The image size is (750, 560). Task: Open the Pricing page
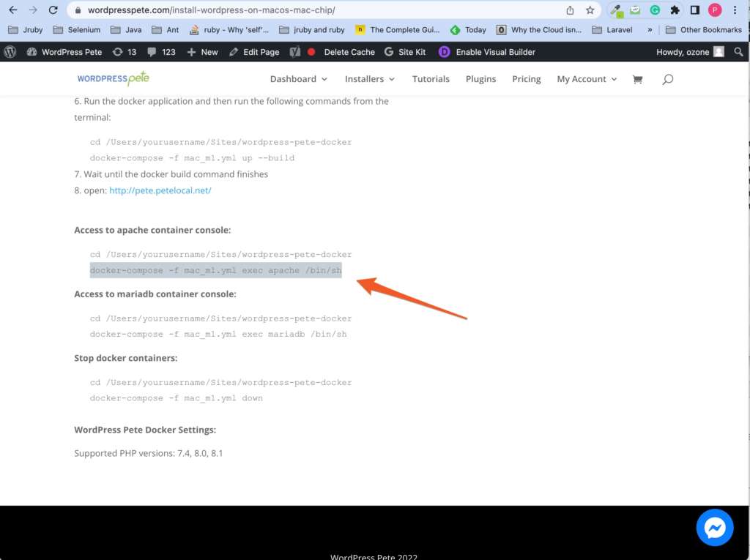(526, 79)
